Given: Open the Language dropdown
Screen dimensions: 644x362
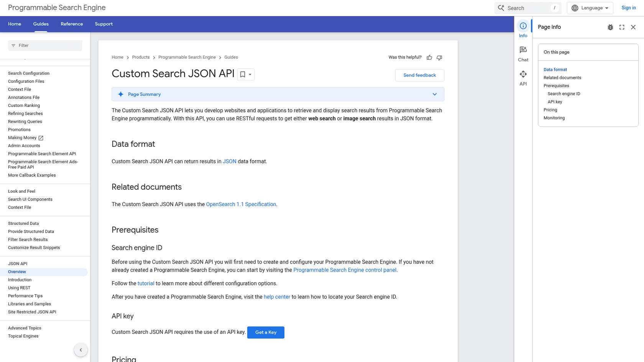Looking at the screenshot, I should click(x=590, y=8).
